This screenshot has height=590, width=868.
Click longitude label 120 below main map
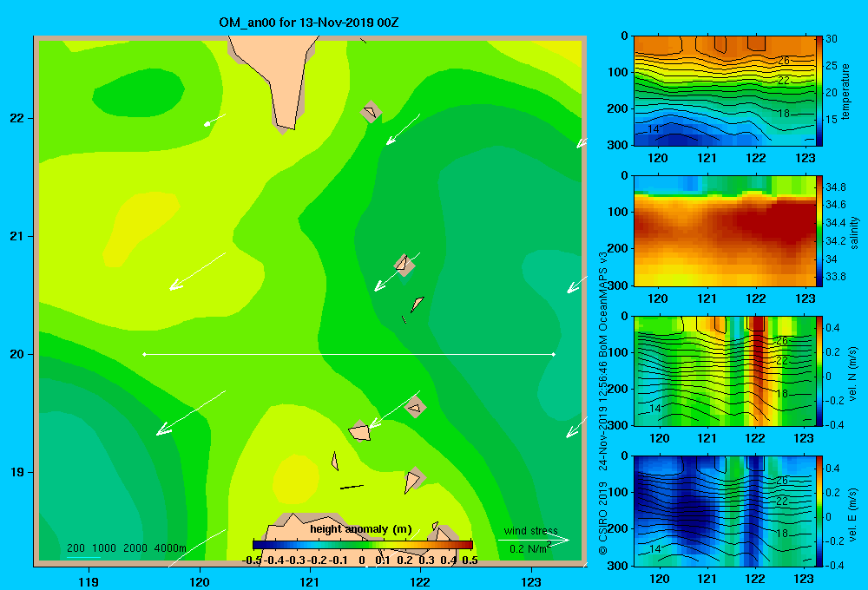(200, 581)
